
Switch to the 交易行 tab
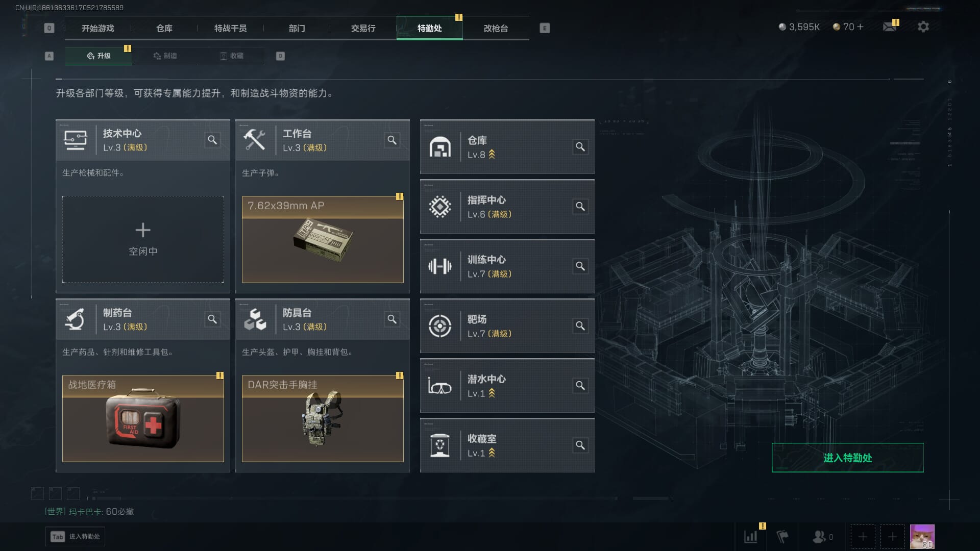(x=363, y=28)
